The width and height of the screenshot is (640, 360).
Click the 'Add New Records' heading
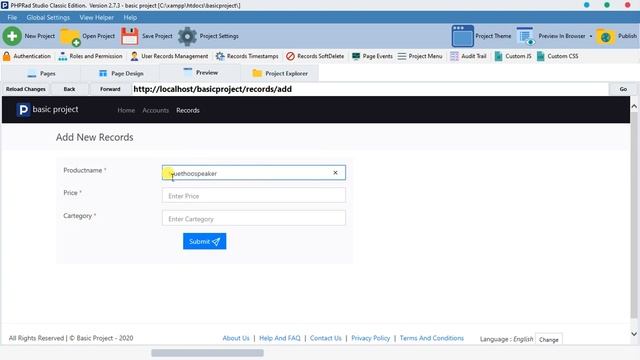[x=95, y=137]
